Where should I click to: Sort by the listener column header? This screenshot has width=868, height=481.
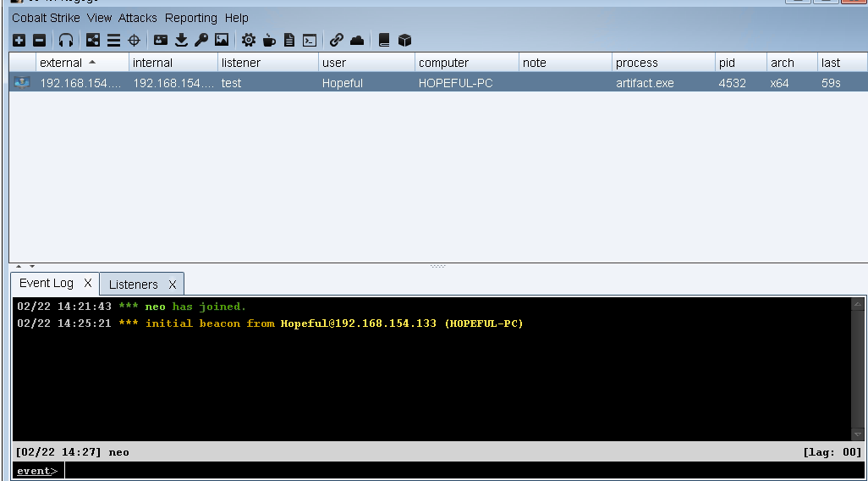pos(268,63)
